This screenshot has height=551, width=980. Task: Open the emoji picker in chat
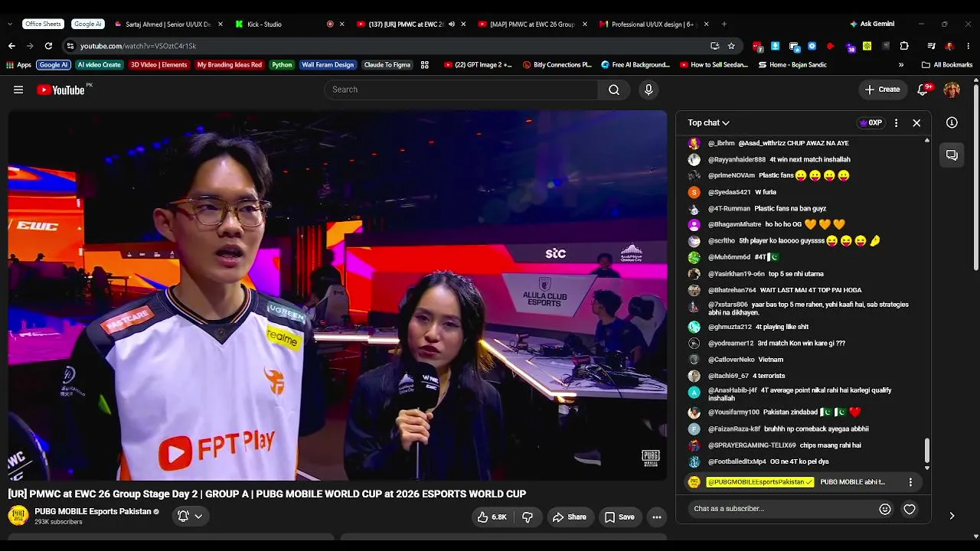point(885,509)
